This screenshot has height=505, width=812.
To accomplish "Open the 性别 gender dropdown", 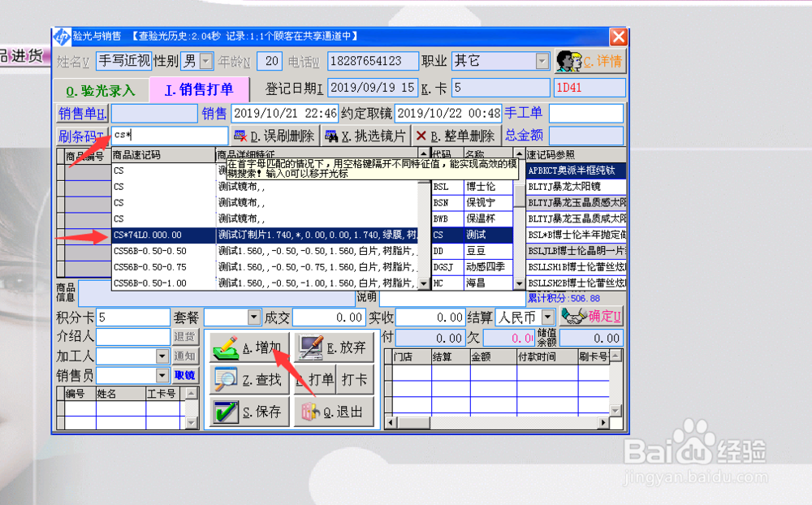I will pos(206,61).
